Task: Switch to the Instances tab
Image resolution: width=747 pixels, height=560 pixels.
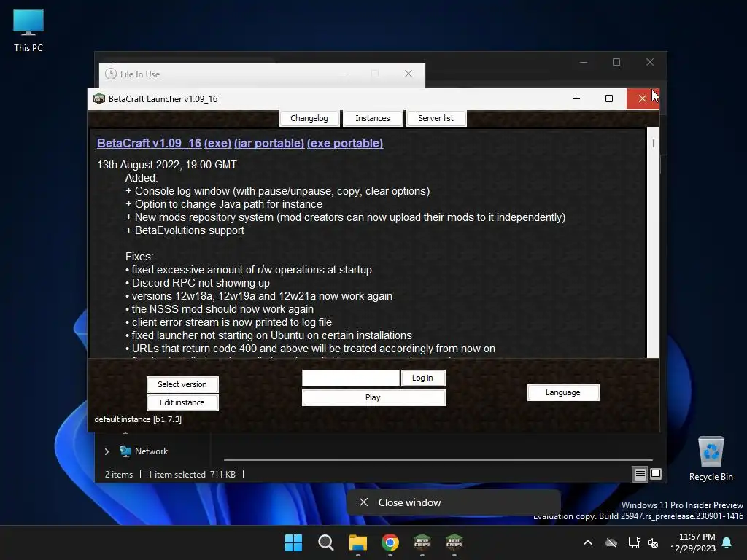Action: [x=373, y=118]
